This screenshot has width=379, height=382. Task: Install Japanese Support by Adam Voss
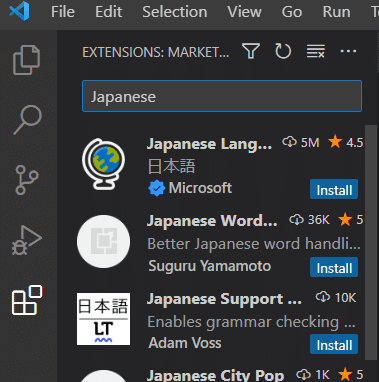pyautogui.click(x=334, y=345)
